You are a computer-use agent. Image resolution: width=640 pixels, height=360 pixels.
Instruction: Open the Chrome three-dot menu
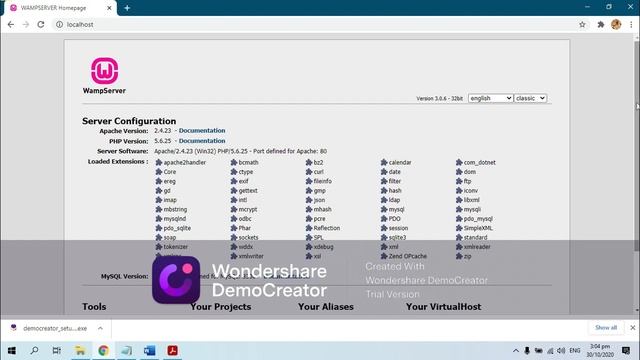[631, 24]
